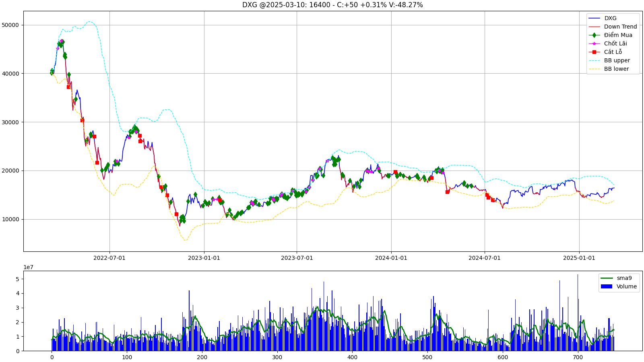Click the 50000 price axis label

[x=10, y=25]
